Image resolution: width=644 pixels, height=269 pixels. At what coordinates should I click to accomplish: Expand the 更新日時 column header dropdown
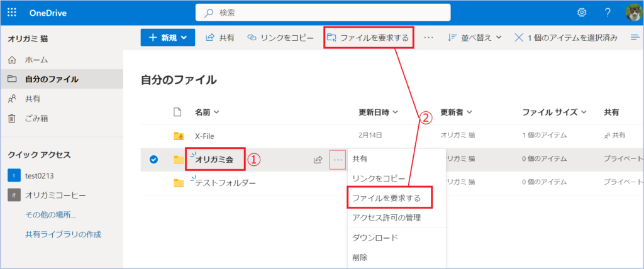pyautogui.click(x=379, y=113)
